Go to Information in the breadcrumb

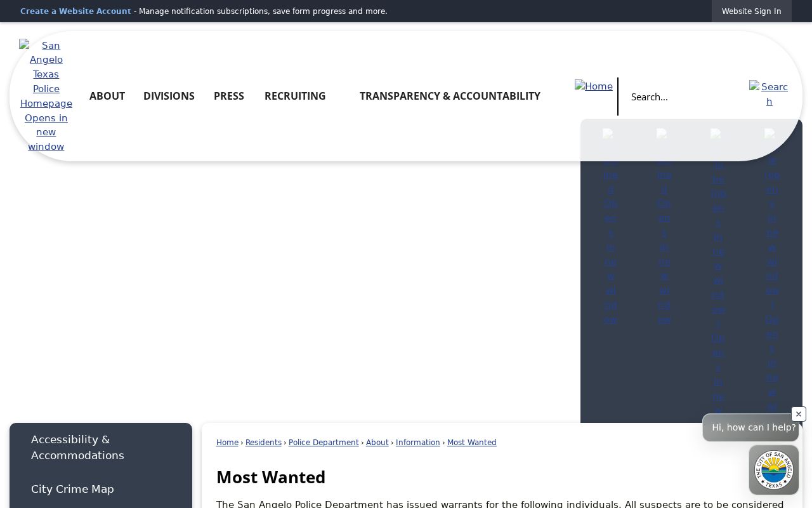click(417, 443)
